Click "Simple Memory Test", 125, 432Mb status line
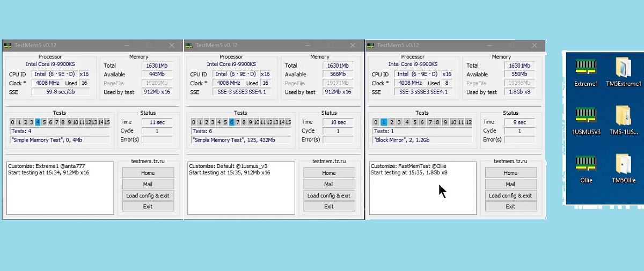This screenshot has height=271, width=644. tap(241, 140)
